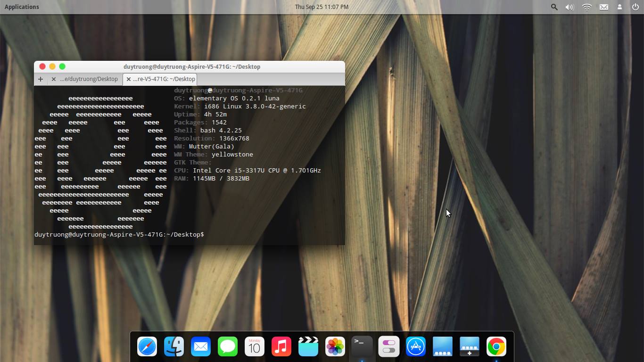644x362 pixels.
Task: Click the shell value 'bash 4.2.25'
Action: point(221,130)
